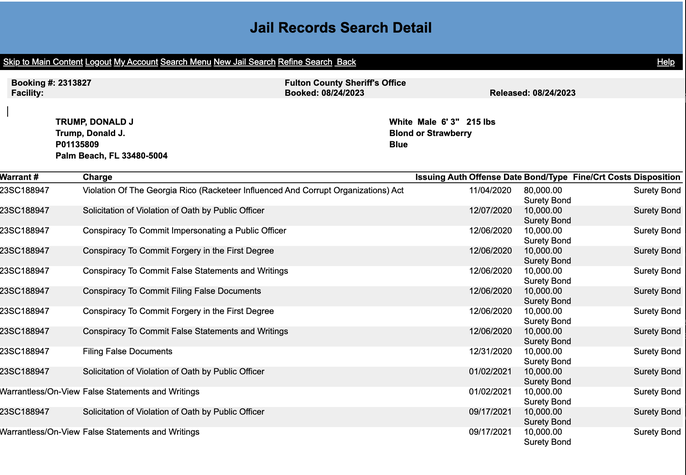
Task: Click the Warrant # column header
Action: tap(19, 177)
